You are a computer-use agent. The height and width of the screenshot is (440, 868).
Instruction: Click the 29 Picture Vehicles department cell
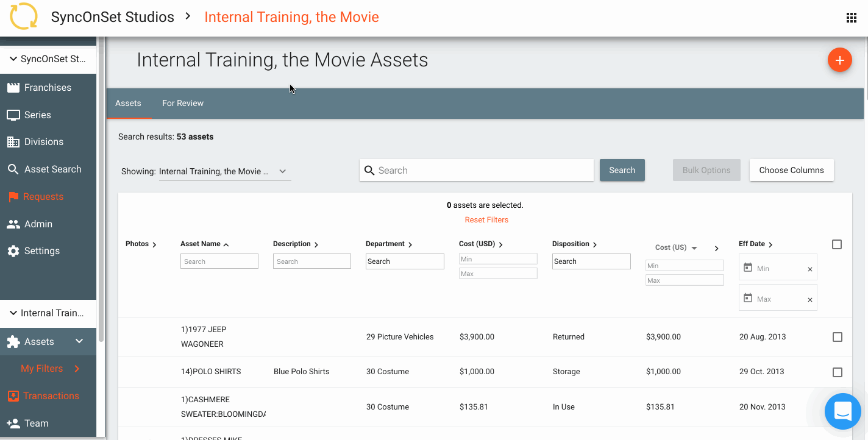[x=400, y=337]
